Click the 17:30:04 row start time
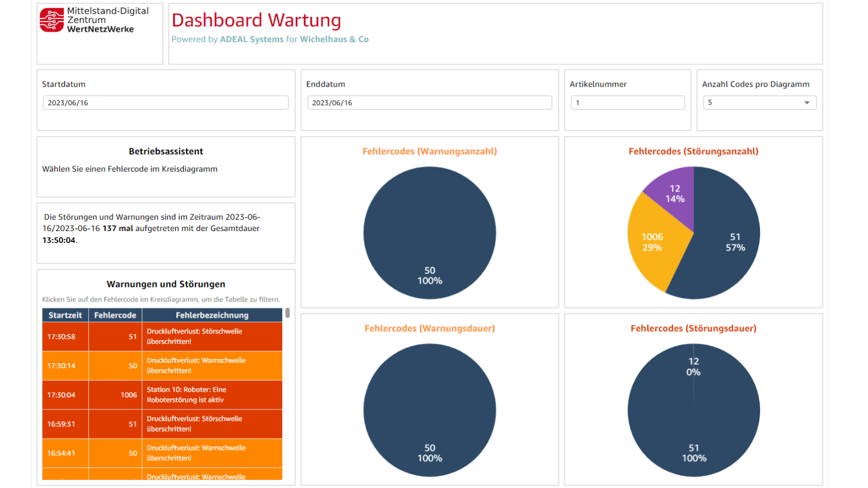 click(61, 395)
